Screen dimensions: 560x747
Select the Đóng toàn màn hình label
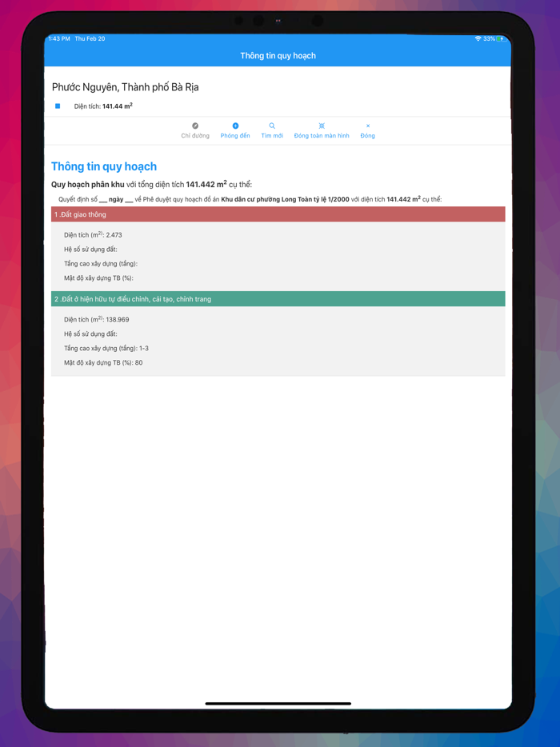coord(322,136)
